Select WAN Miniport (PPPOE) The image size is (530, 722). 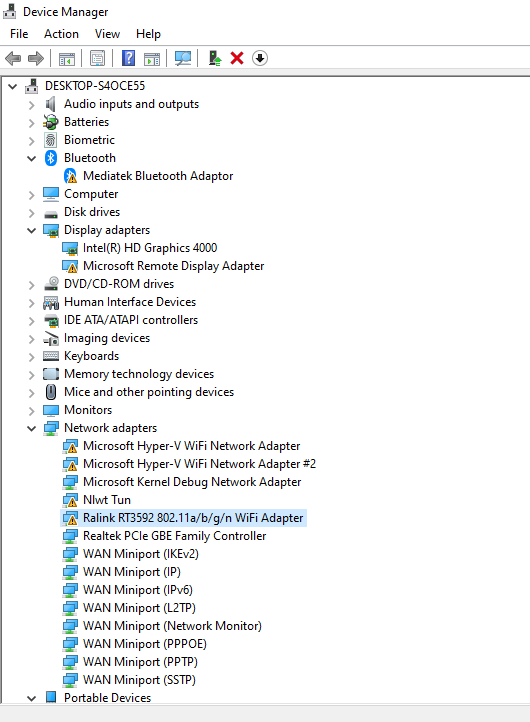click(145, 643)
